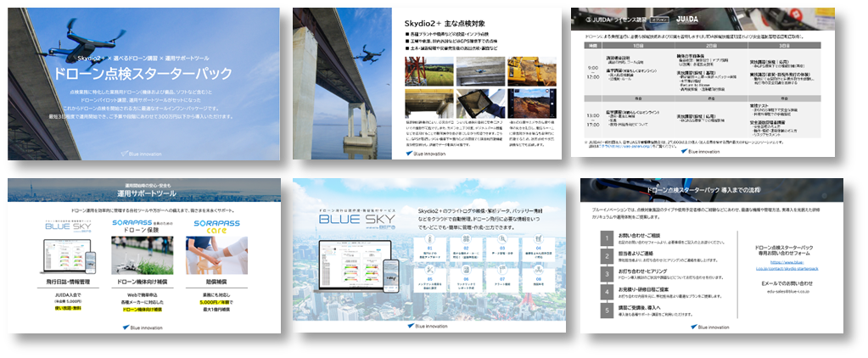868x358 pixels.
Task: Select the tablet controller photo
Action: (480, 103)
